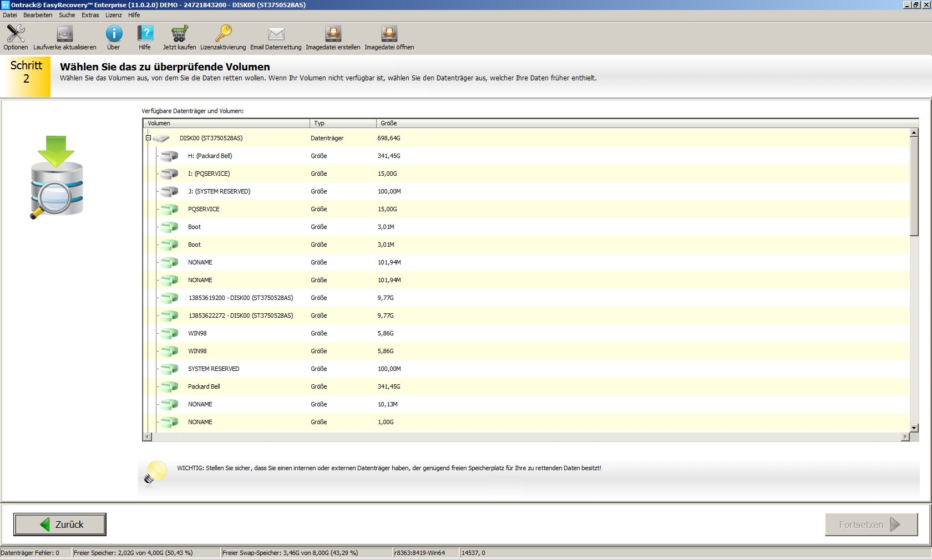The image size is (932, 560).
Task: Select the DISK00 (ST3750528AS) hard disk icon
Action: coord(161,138)
